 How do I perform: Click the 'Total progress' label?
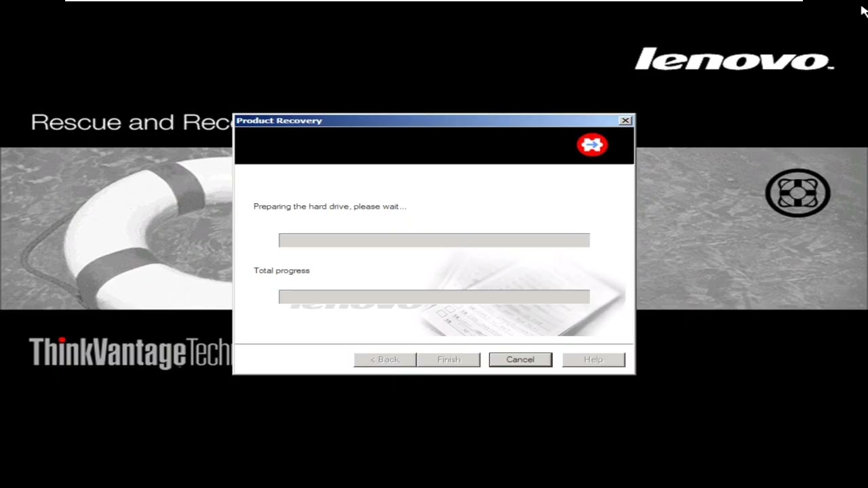281,270
